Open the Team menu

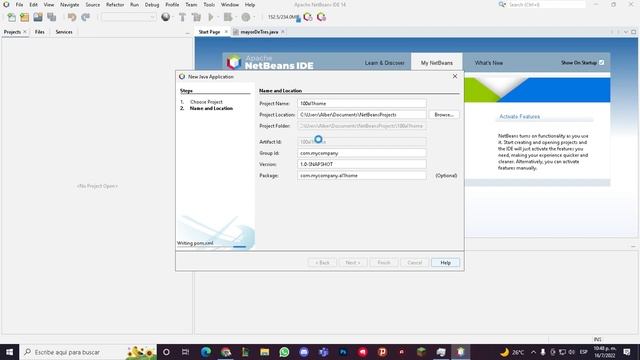click(191, 4)
